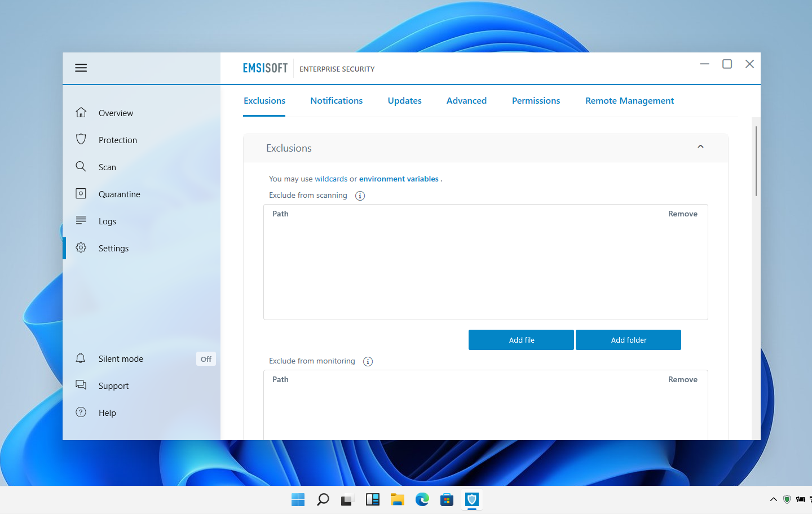Click the Emsisoft shield icon in the taskbar
812x514 pixels.
471,500
